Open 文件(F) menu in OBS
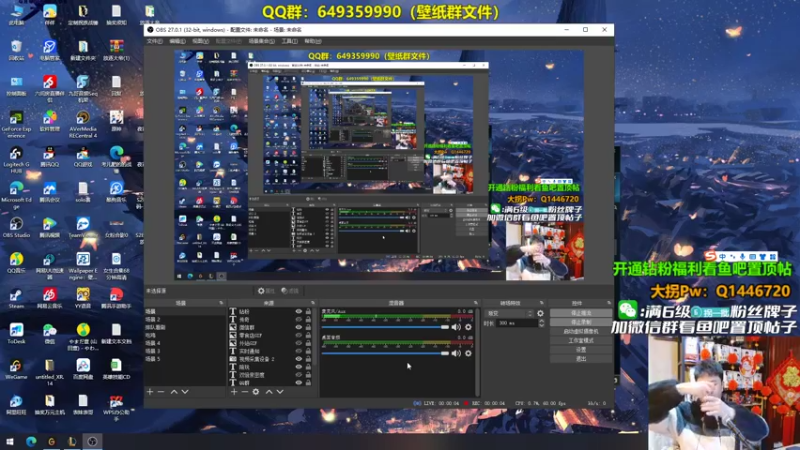This screenshot has width=800, height=450. click(x=155, y=41)
